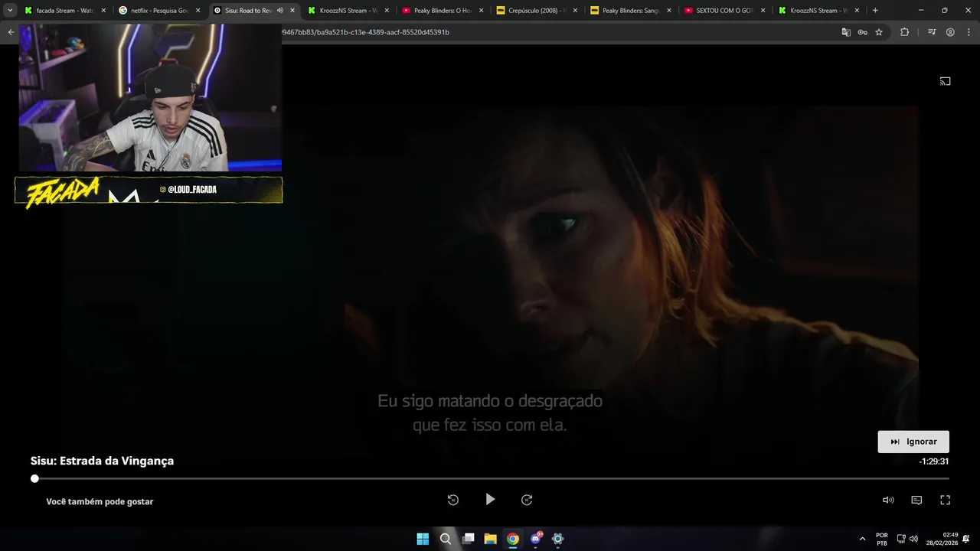Mute audio on the Sisu tab speaker icon
The height and width of the screenshot is (551, 980).
(x=279, y=11)
